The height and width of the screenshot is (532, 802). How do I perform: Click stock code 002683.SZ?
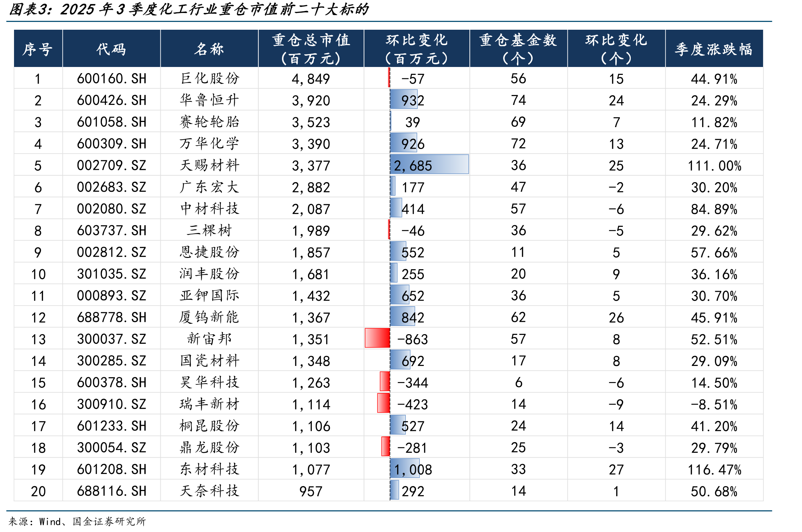click(111, 187)
